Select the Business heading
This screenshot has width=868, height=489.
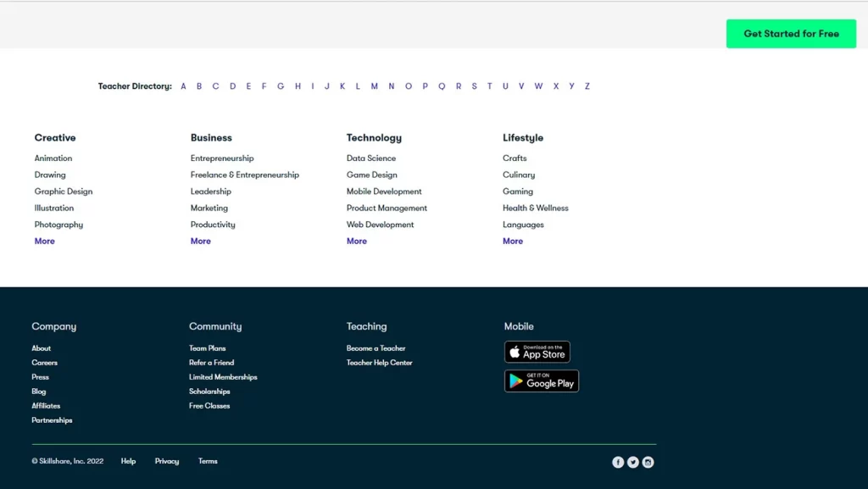(x=211, y=138)
